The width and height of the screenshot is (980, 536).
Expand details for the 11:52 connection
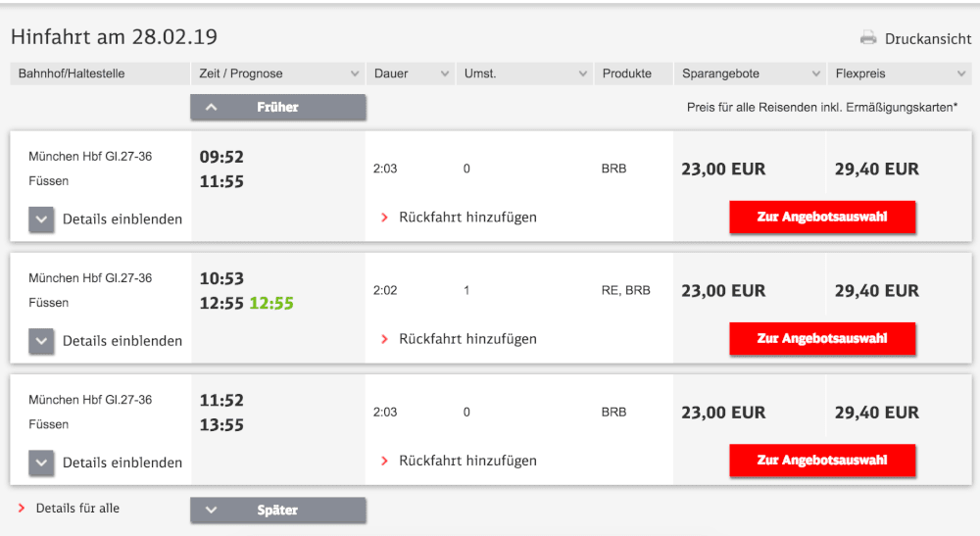tap(41, 463)
